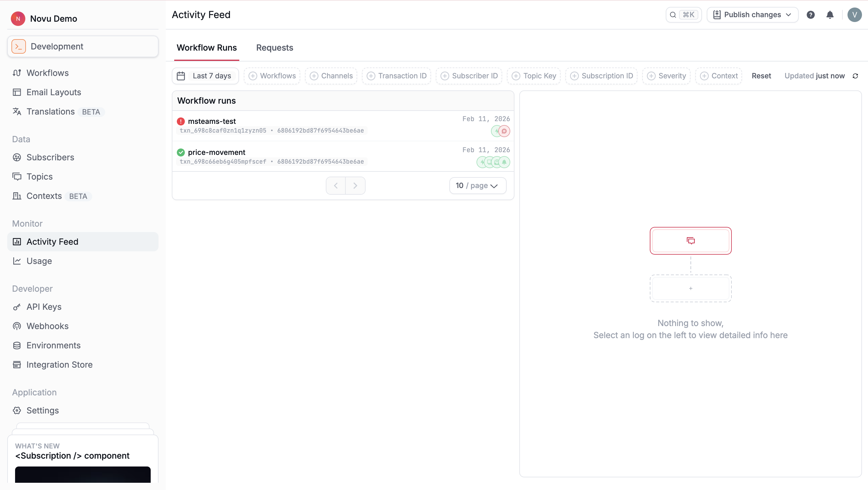
Task: Click the search magnifier in the top bar
Action: [673, 14]
